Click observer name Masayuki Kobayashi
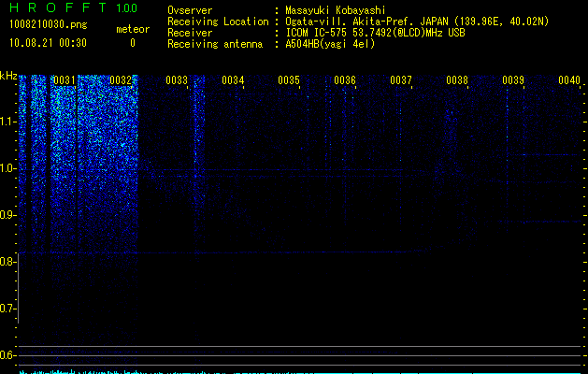Screen dimensions: 588x374 click(336, 10)
